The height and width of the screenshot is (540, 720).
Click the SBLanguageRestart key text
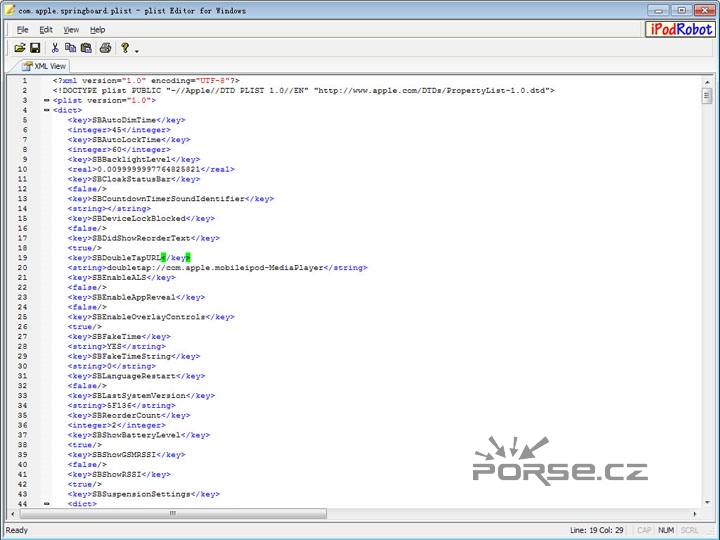point(134,376)
